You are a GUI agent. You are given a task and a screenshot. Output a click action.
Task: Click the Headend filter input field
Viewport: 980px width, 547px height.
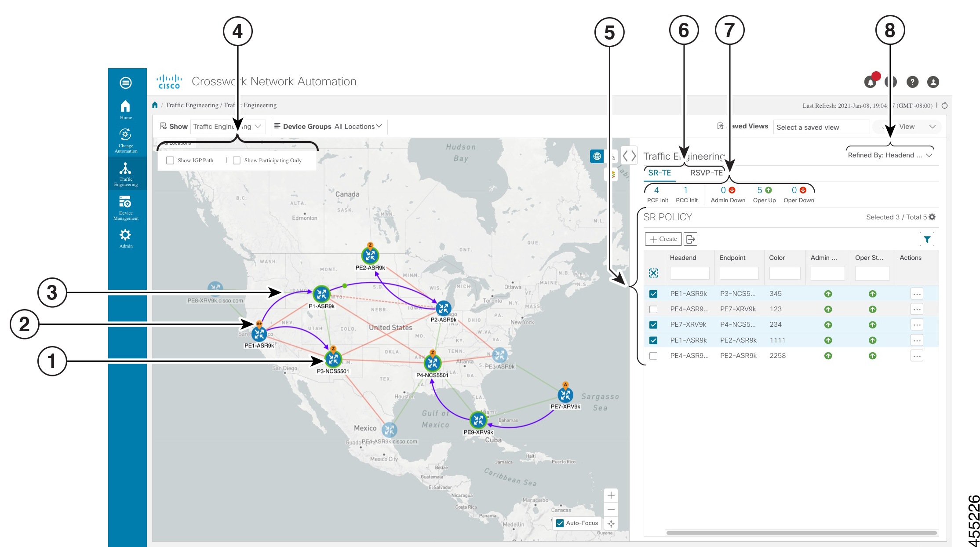[x=689, y=273]
